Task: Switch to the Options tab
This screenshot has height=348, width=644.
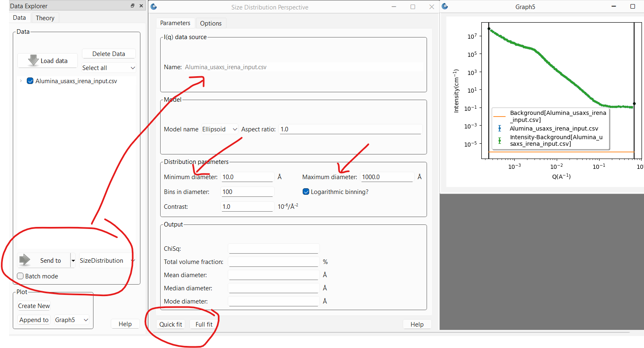Action: [211, 23]
